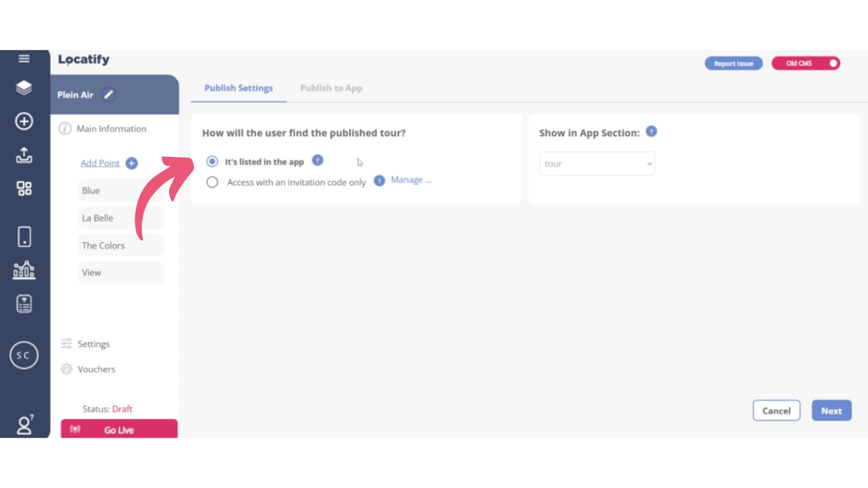
Task: Click the layers stack sidebar icon
Action: (x=24, y=88)
